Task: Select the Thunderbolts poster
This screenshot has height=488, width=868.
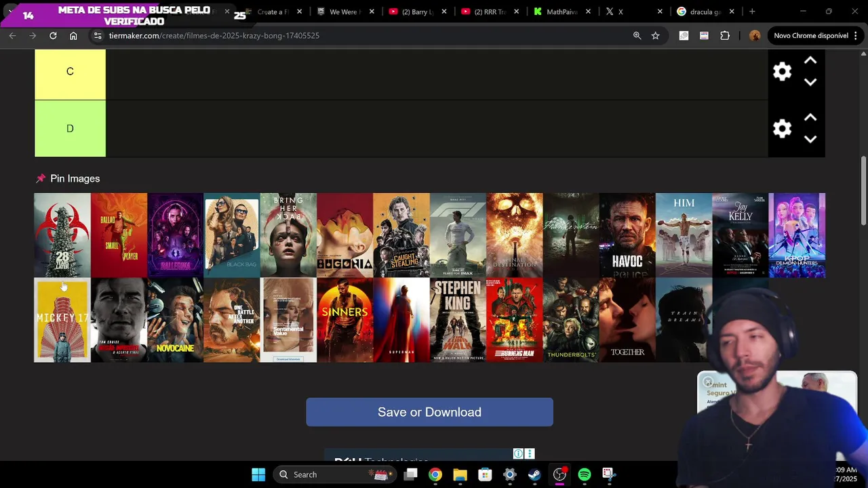Action: click(571, 320)
